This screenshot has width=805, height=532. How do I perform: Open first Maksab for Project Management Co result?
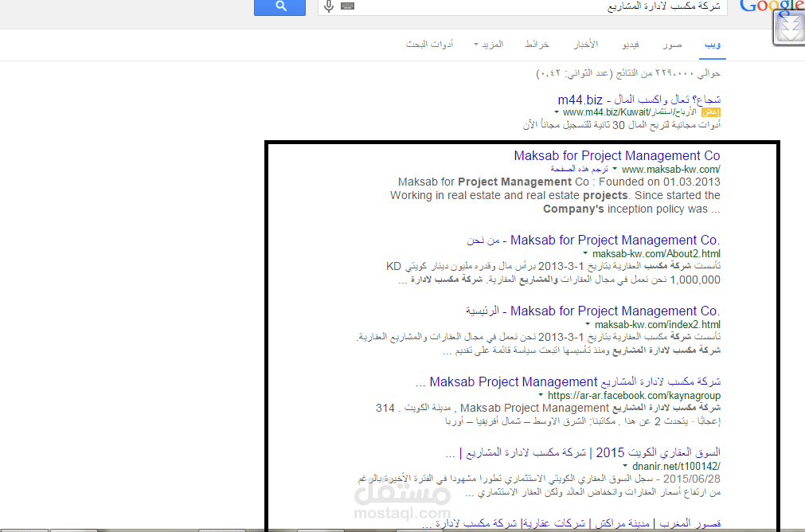[x=617, y=155]
